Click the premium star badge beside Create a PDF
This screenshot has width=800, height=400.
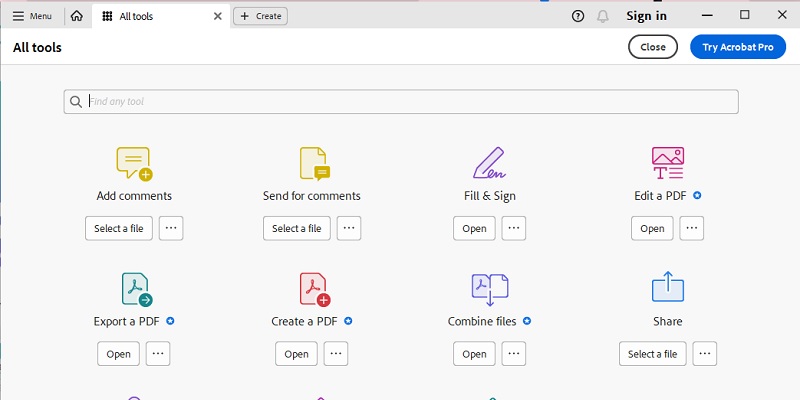coord(348,321)
